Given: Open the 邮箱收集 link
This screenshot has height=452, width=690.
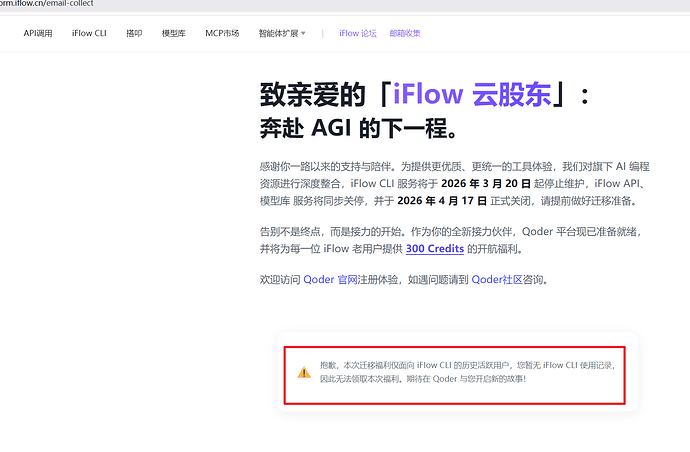Looking at the screenshot, I should tap(405, 33).
